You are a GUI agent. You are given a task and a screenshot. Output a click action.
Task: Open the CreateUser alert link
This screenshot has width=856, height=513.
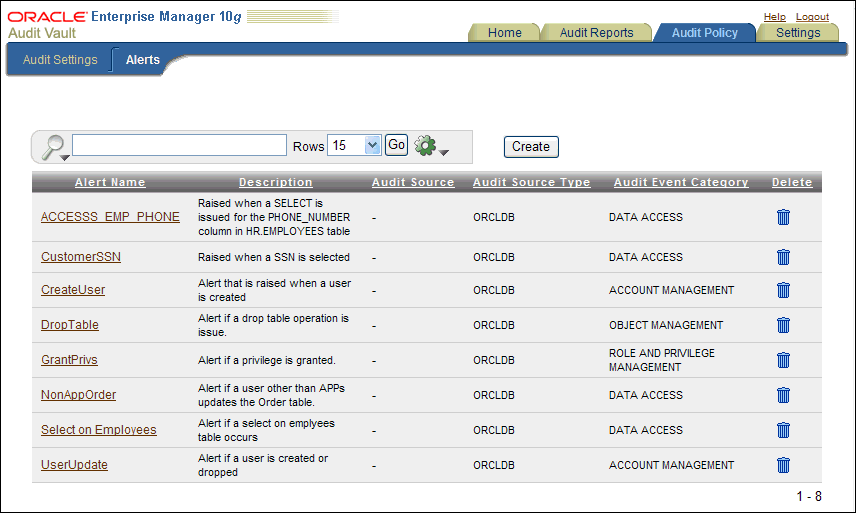coord(73,290)
